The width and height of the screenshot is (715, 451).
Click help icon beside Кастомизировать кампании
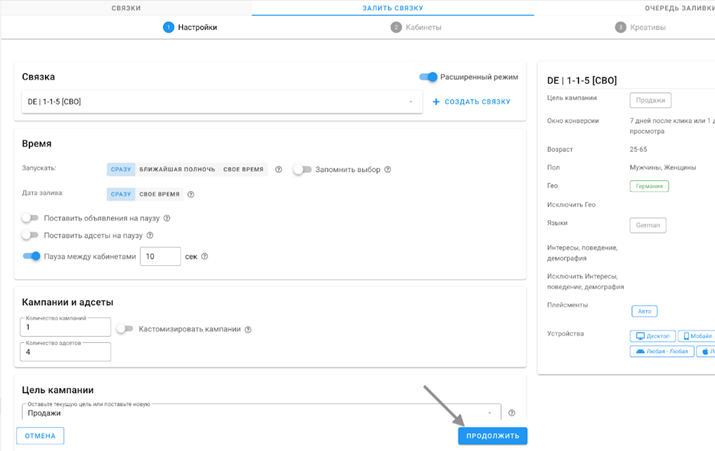249,329
